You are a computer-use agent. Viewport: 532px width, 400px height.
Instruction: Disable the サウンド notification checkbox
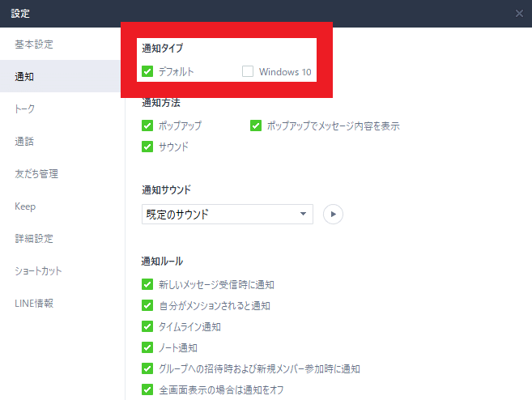pyautogui.click(x=147, y=147)
